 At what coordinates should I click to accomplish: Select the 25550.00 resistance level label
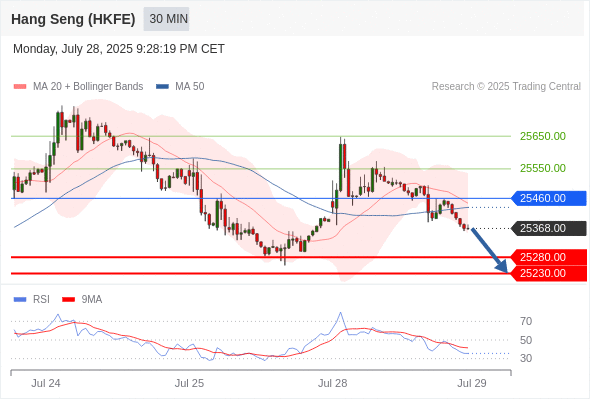pos(543,168)
